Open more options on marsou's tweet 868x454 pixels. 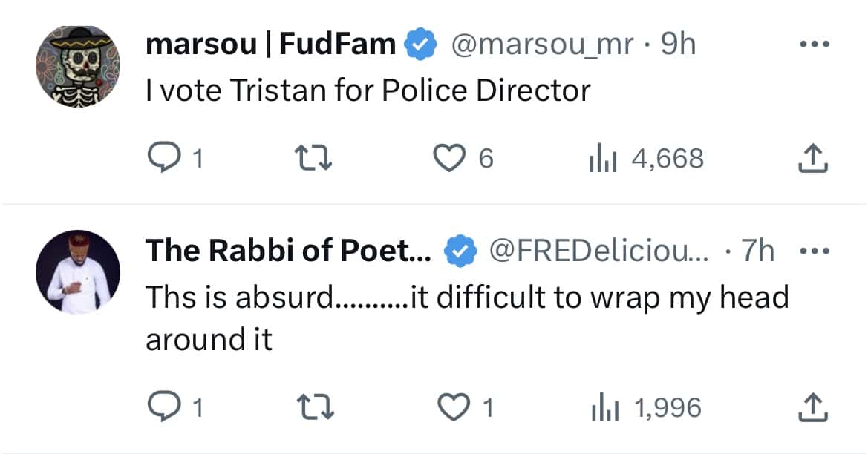813,45
